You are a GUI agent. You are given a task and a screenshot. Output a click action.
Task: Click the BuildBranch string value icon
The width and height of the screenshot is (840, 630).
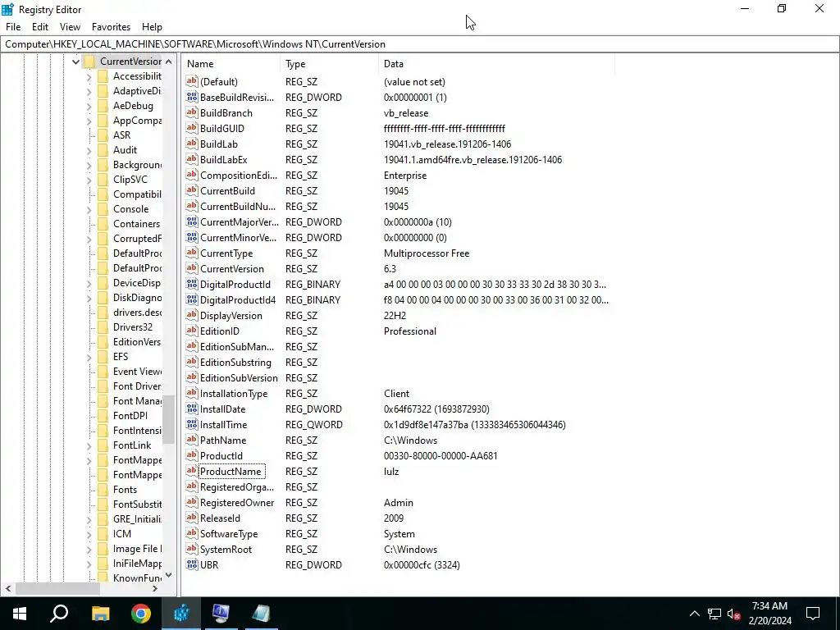tap(192, 112)
